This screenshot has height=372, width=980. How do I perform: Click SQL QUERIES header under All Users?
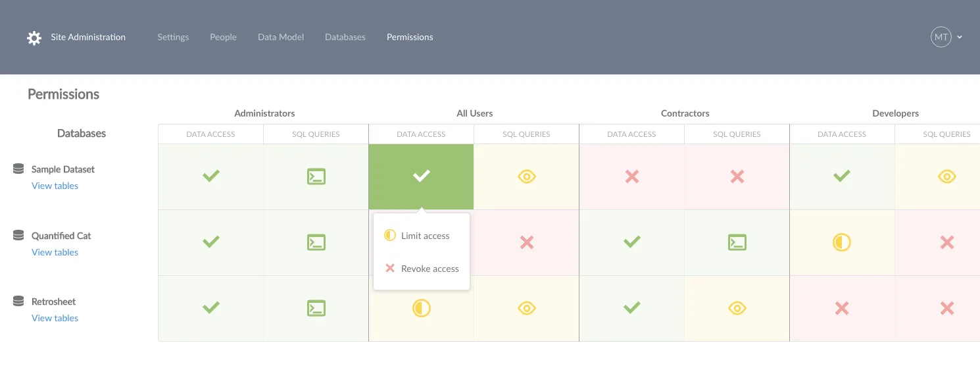click(x=526, y=134)
